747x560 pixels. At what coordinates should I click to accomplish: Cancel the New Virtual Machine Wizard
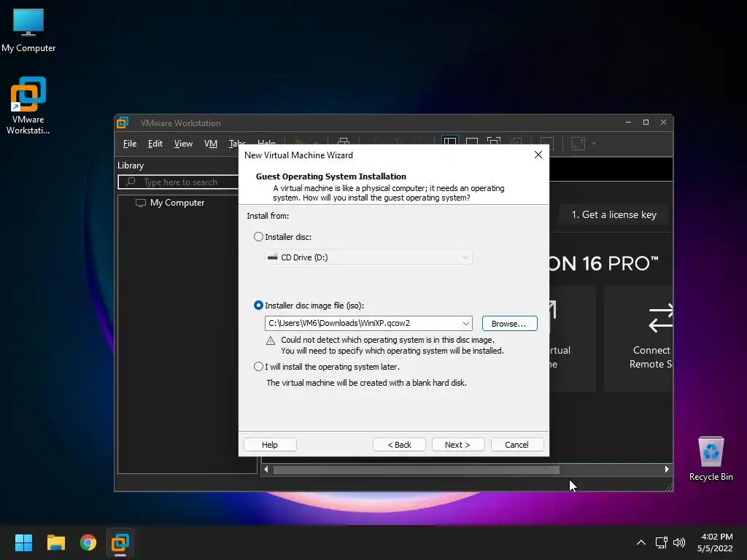coord(517,444)
